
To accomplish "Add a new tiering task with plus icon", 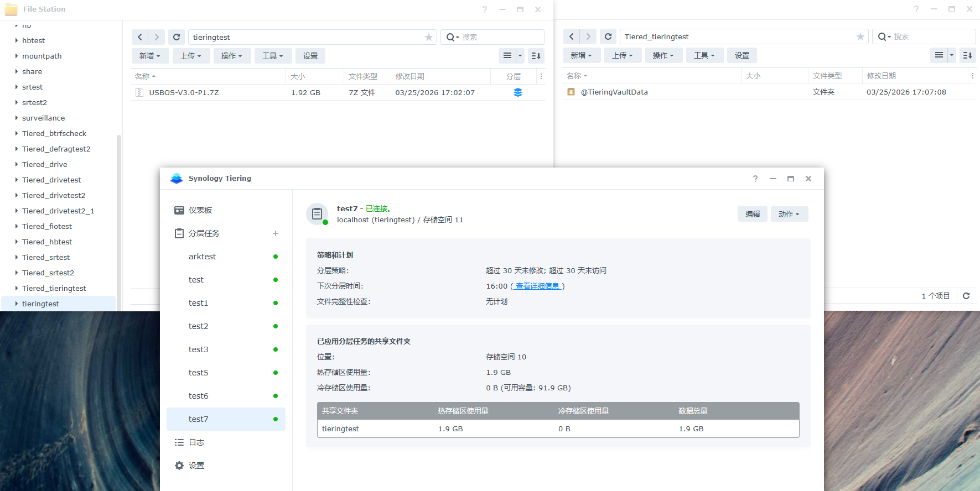I will click(275, 233).
